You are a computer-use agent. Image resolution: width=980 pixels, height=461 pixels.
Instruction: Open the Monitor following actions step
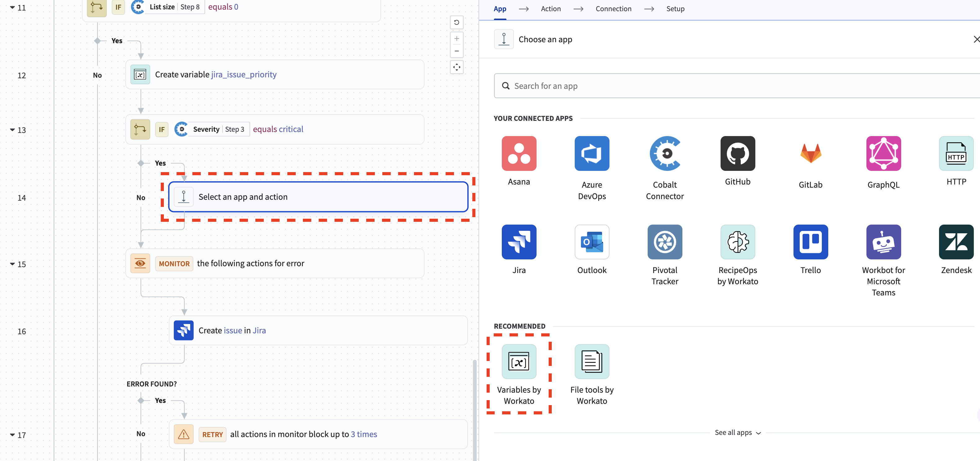point(275,263)
